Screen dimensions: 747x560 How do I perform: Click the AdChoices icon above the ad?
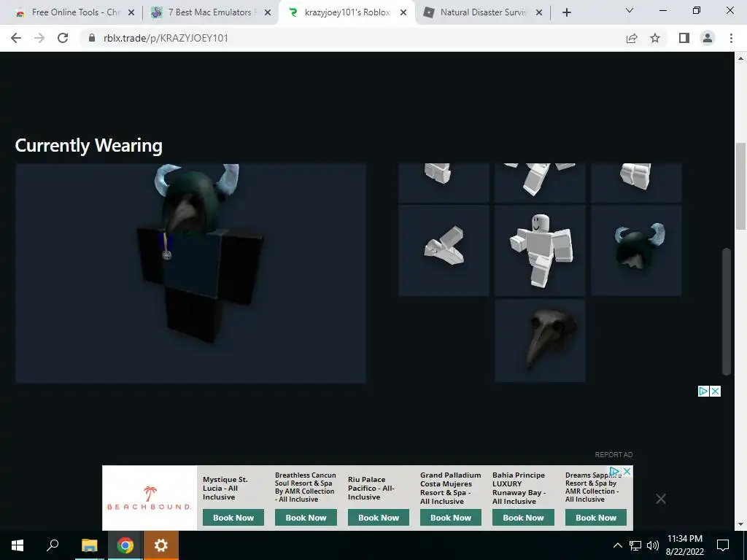(x=703, y=391)
